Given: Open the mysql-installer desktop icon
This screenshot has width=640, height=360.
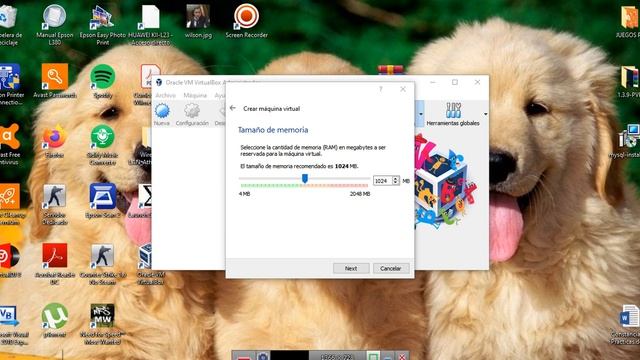Looking at the screenshot, I should (627, 142).
